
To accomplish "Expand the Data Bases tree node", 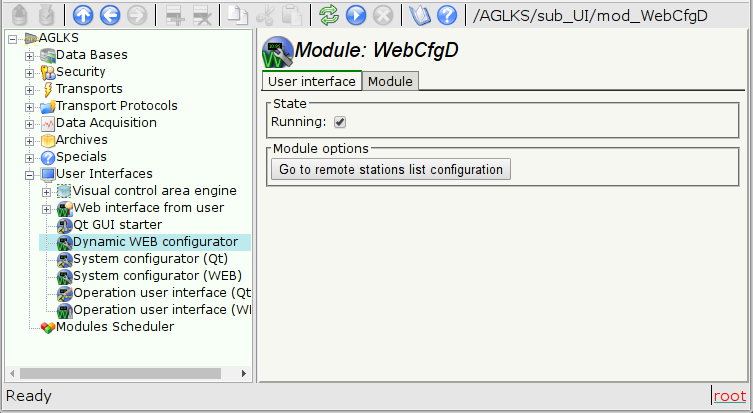I will click(x=30, y=55).
